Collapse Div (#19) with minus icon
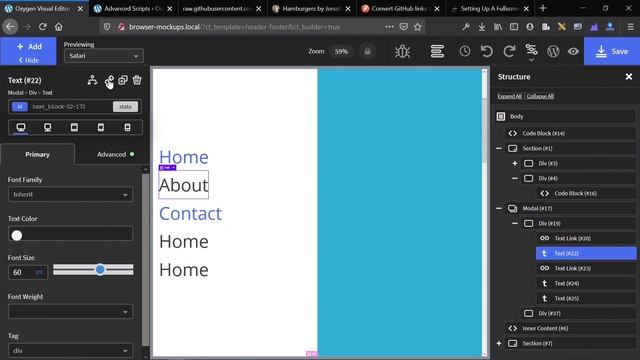 [x=515, y=223]
